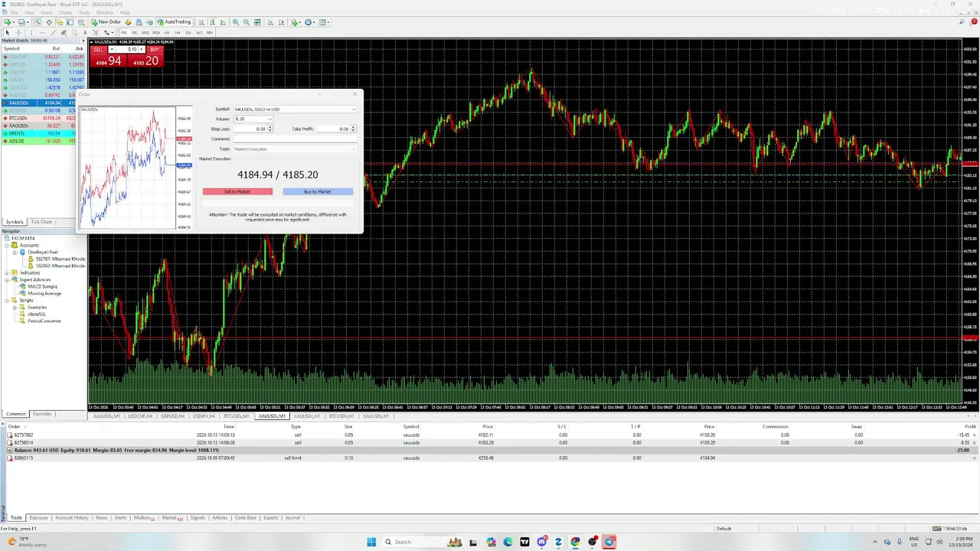Open the Charts menu
The height and width of the screenshot is (551, 980).
[65, 13]
